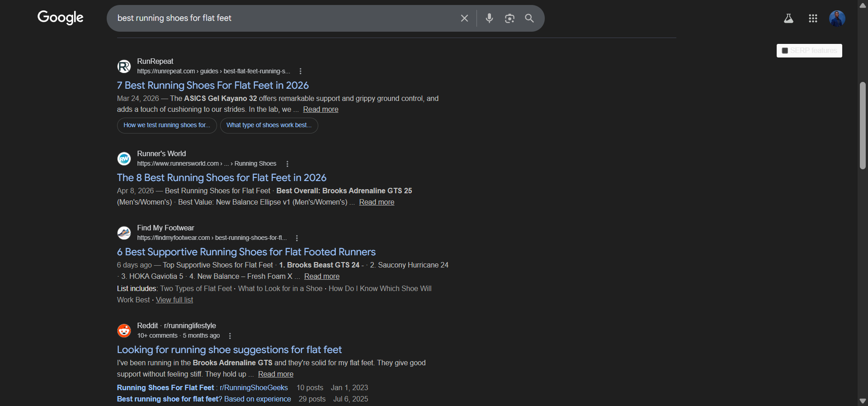Click the 'Runner's World' site name

pos(161,154)
